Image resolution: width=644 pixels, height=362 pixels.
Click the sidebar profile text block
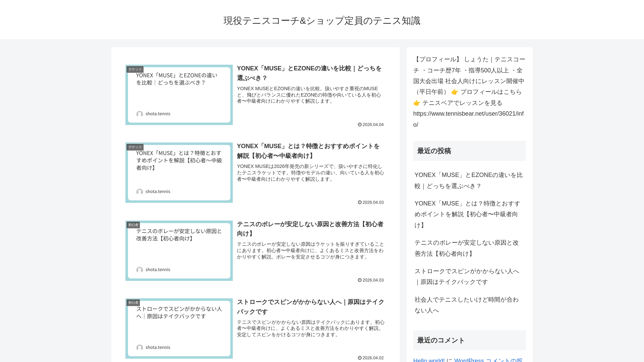(x=469, y=92)
